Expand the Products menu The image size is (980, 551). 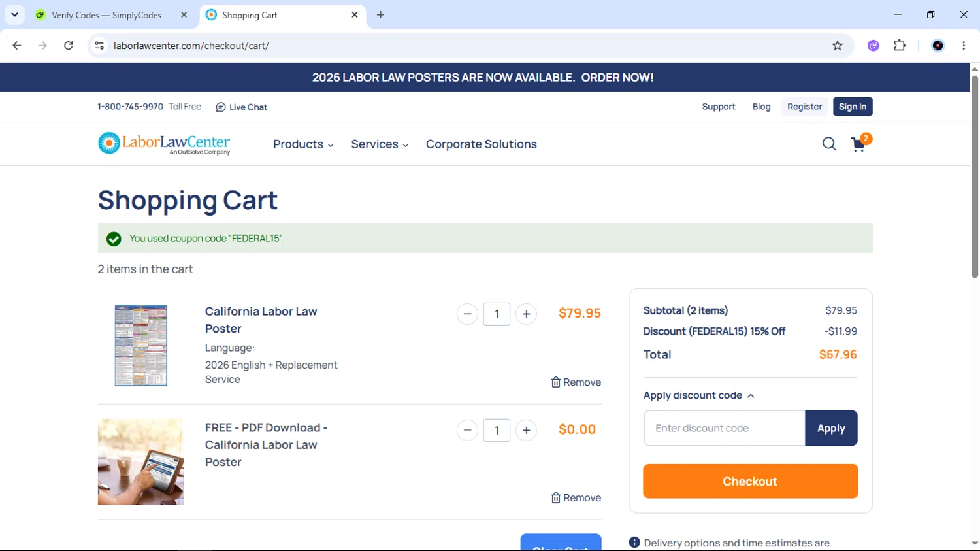click(303, 144)
